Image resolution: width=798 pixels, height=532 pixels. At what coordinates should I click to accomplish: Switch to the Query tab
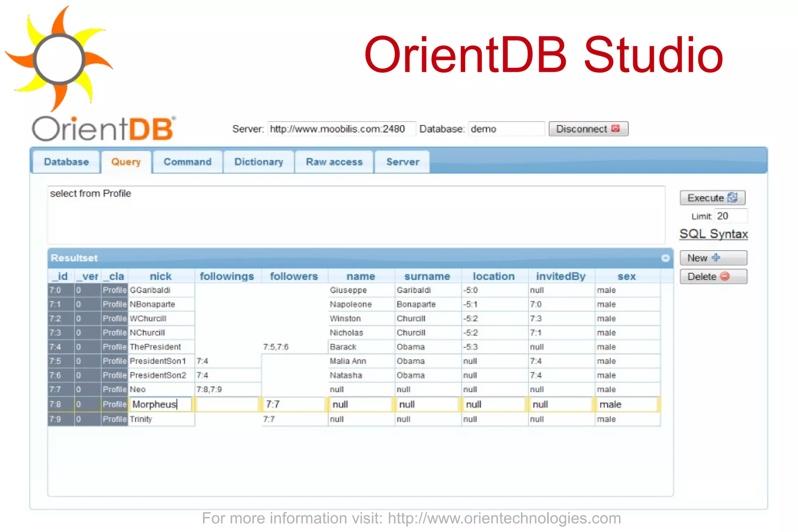point(126,162)
